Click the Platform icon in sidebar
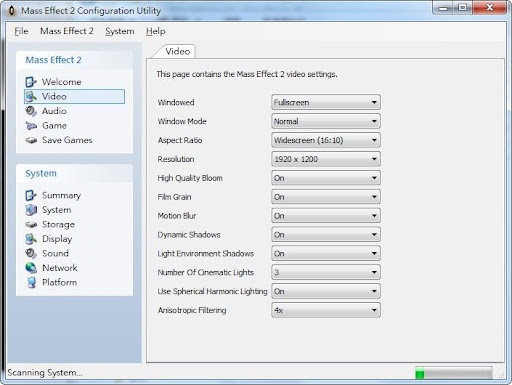512x385 pixels. (31, 283)
